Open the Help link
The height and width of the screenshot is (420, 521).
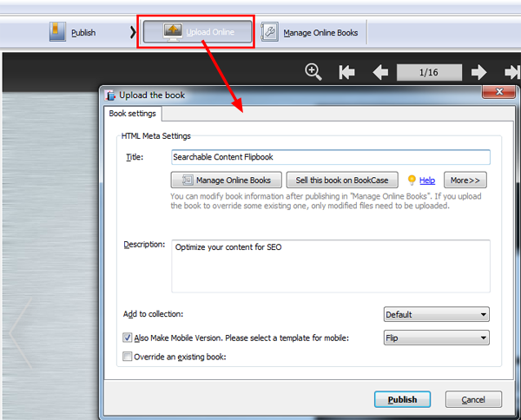(x=427, y=180)
